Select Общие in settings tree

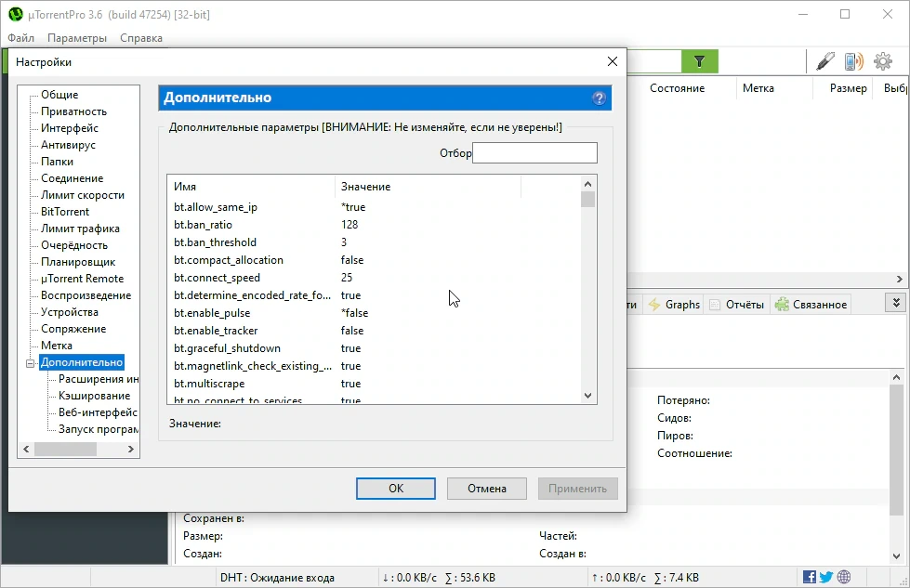(59, 95)
